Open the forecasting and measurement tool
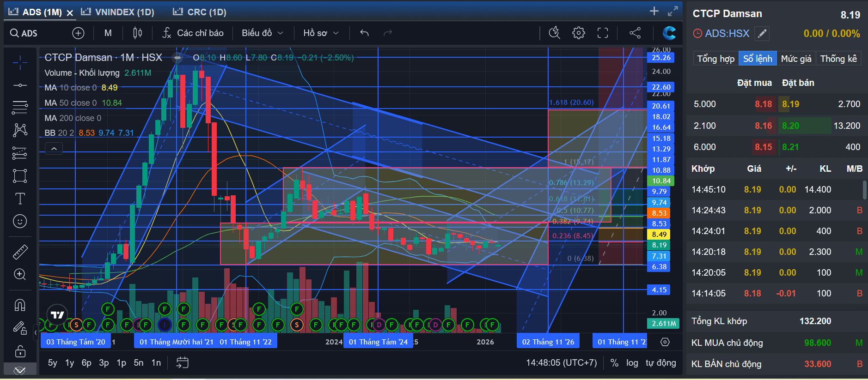 [20, 153]
